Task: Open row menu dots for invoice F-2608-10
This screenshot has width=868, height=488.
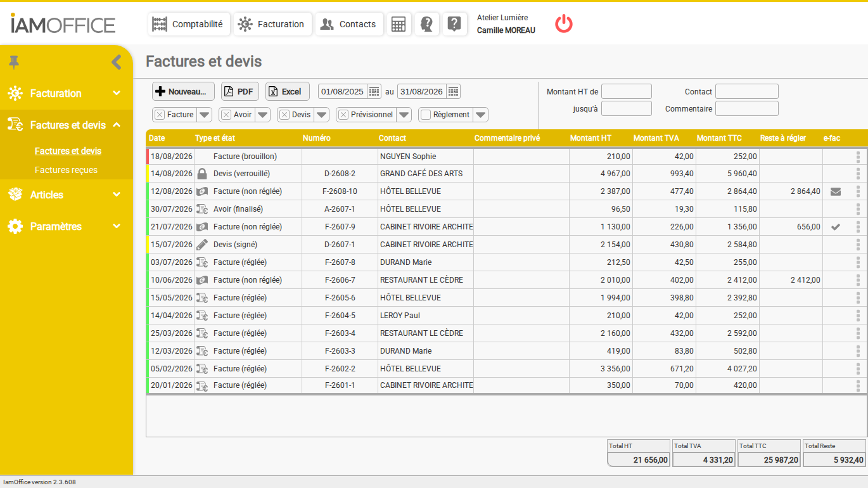Action: click(858, 191)
